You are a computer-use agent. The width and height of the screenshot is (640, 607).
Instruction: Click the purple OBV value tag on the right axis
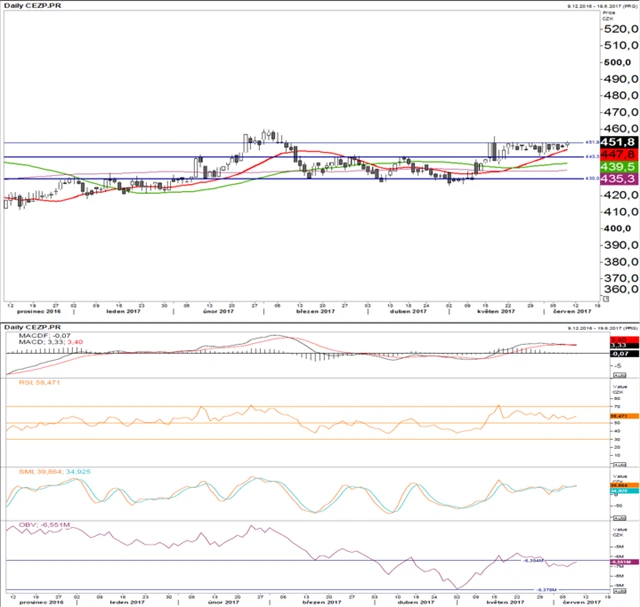tap(617, 563)
